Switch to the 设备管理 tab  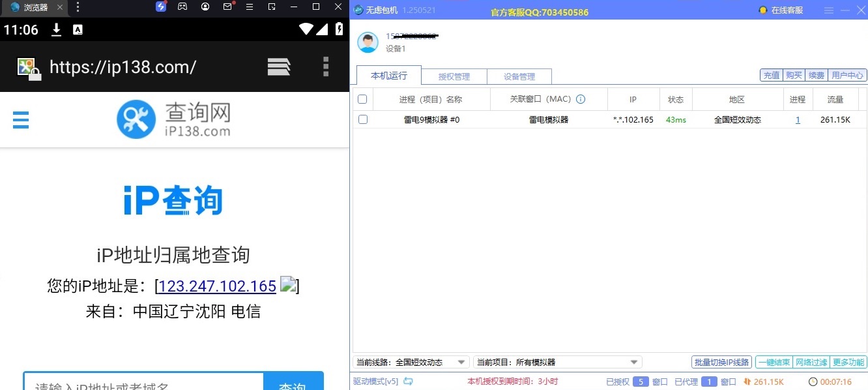[519, 76]
